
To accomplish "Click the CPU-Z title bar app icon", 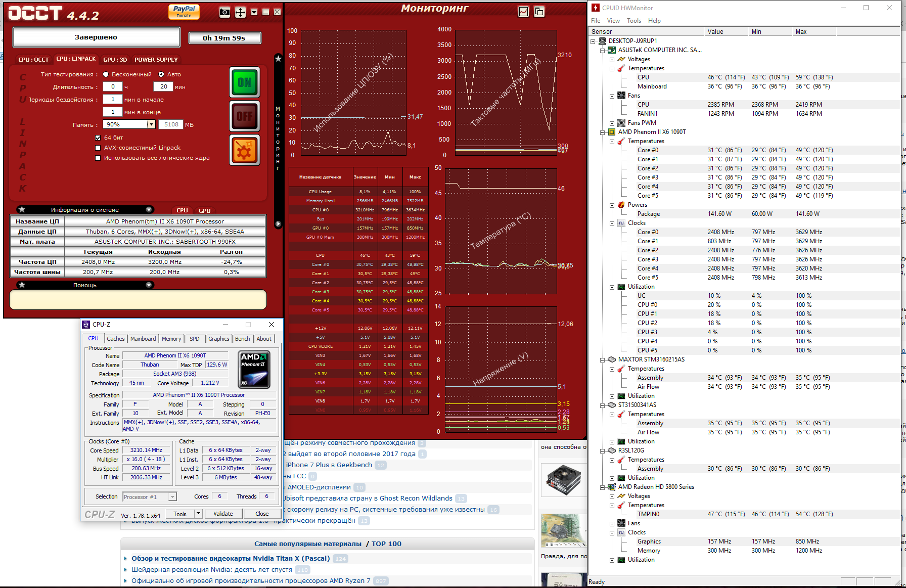I will pos(86,325).
